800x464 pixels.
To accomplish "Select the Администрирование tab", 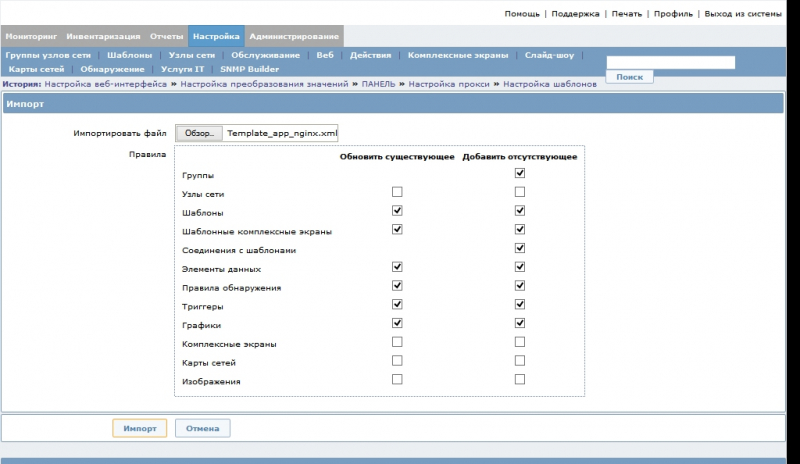I will point(294,36).
